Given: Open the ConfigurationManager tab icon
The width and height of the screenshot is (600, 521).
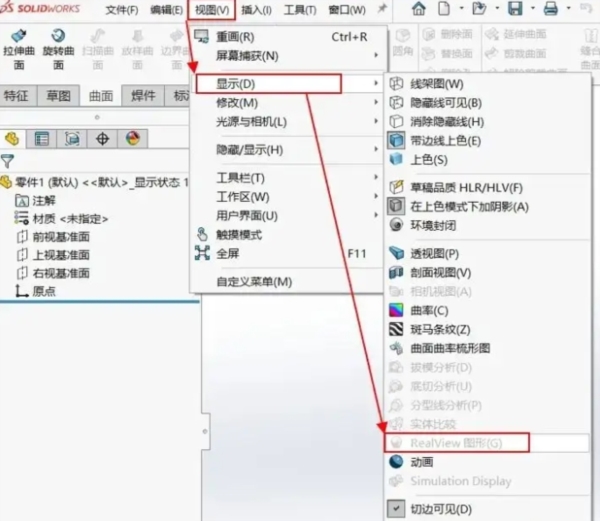Looking at the screenshot, I should (x=72, y=138).
